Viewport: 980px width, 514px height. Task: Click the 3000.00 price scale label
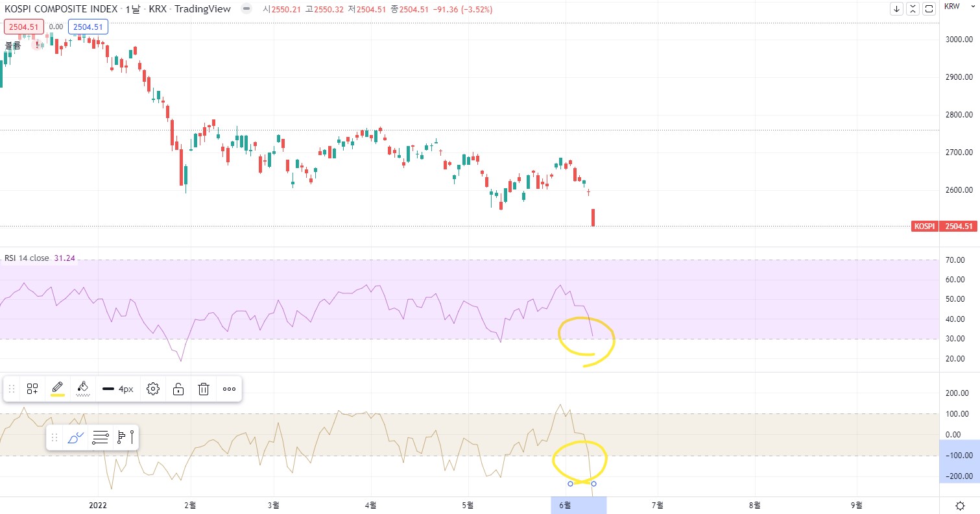pyautogui.click(x=960, y=40)
